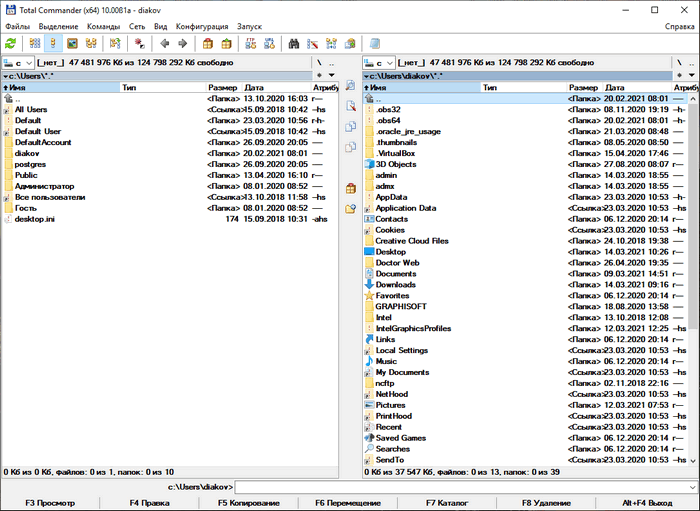
Task: Open FTP connect toolbar icon
Action: click(x=251, y=43)
